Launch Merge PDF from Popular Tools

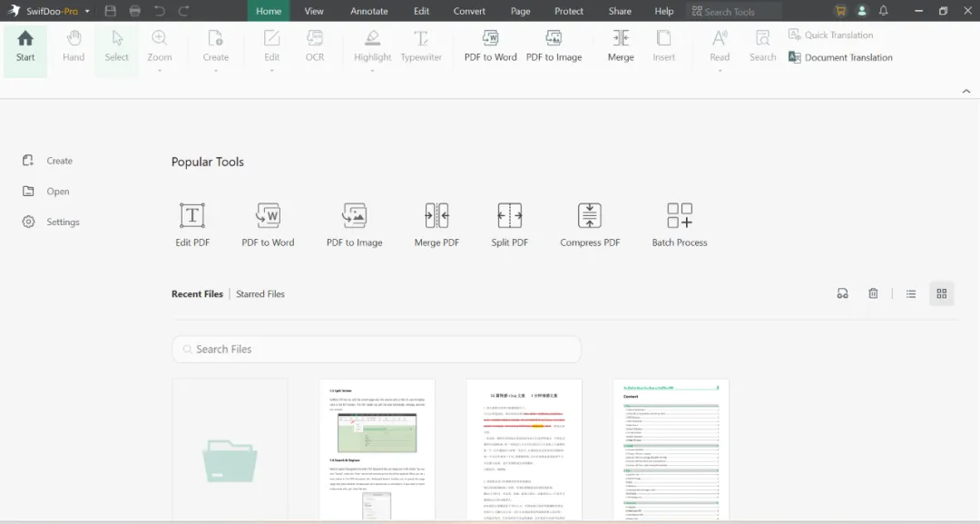436,225
